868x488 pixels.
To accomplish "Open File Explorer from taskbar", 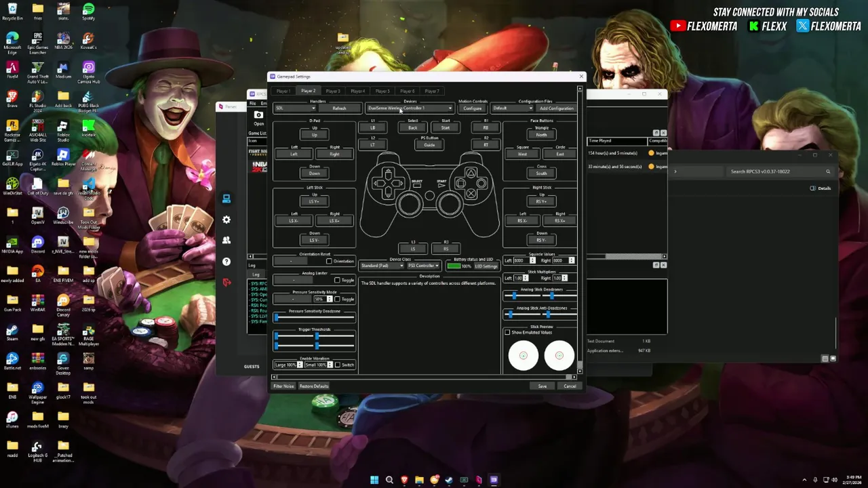I will (419, 480).
